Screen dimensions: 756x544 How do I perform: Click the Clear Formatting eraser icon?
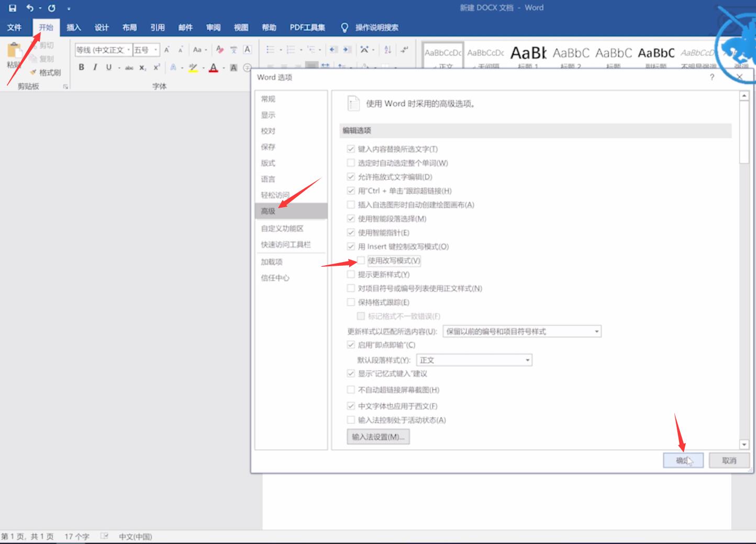point(220,50)
